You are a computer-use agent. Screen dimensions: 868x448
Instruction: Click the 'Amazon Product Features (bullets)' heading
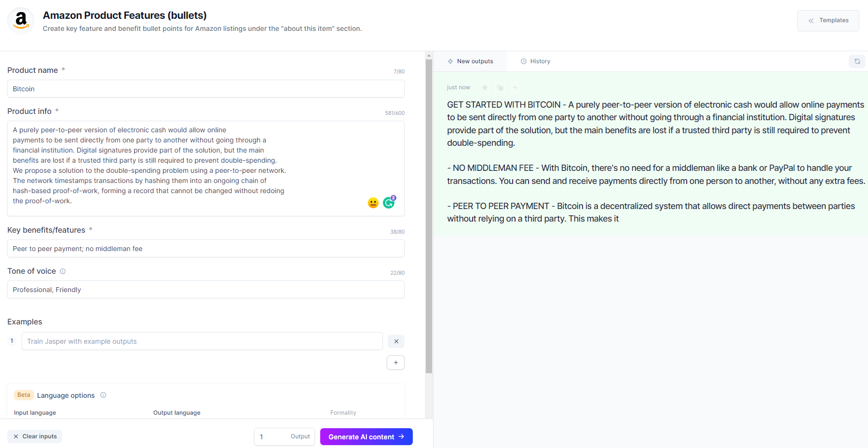click(125, 15)
